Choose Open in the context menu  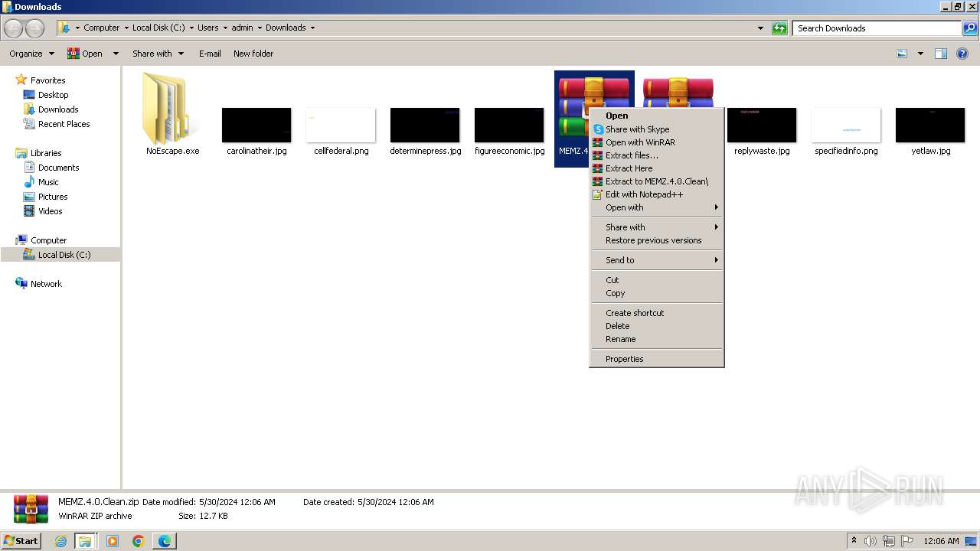point(656,116)
